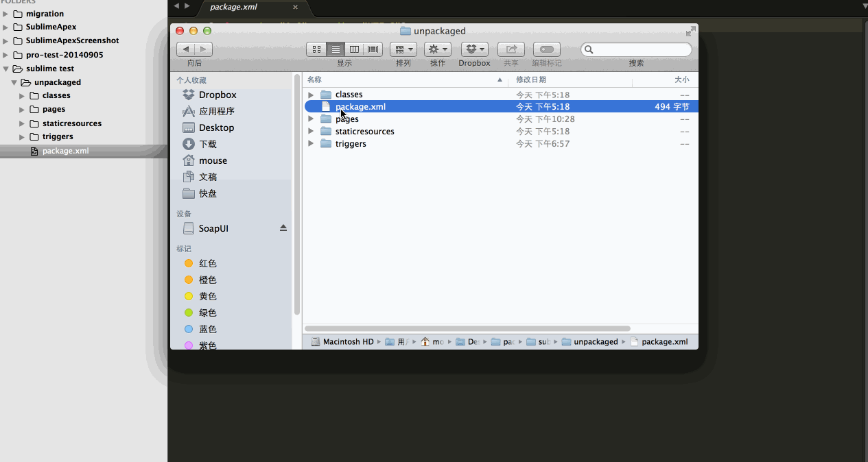Go to previous tab arrow in Sublime

pyautogui.click(x=176, y=6)
